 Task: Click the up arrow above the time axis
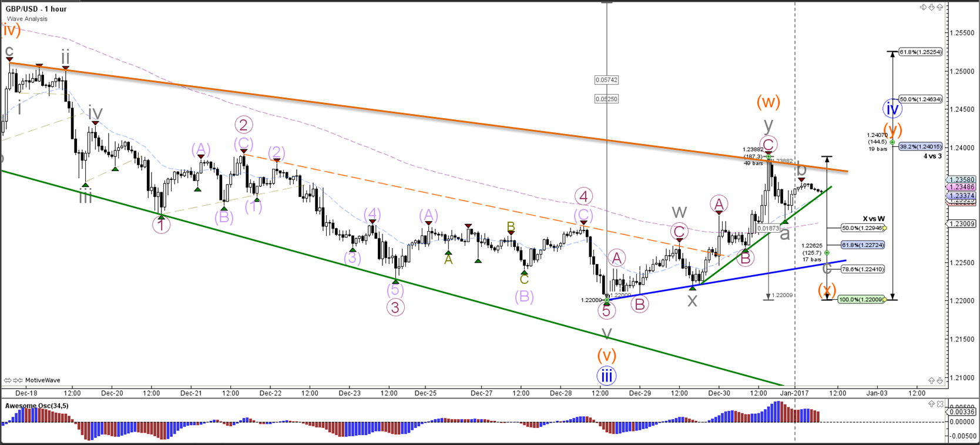932,381
